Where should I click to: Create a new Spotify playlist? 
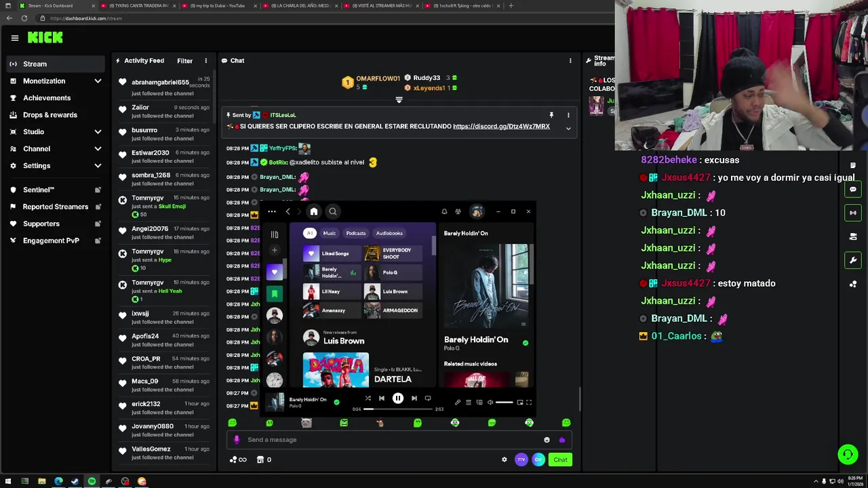pos(275,250)
